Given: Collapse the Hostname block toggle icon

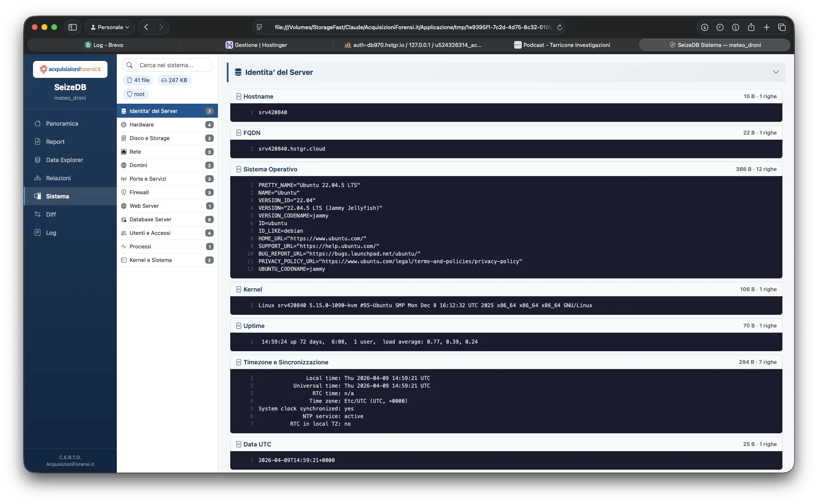Looking at the screenshot, I should pyautogui.click(x=239, y=96).
